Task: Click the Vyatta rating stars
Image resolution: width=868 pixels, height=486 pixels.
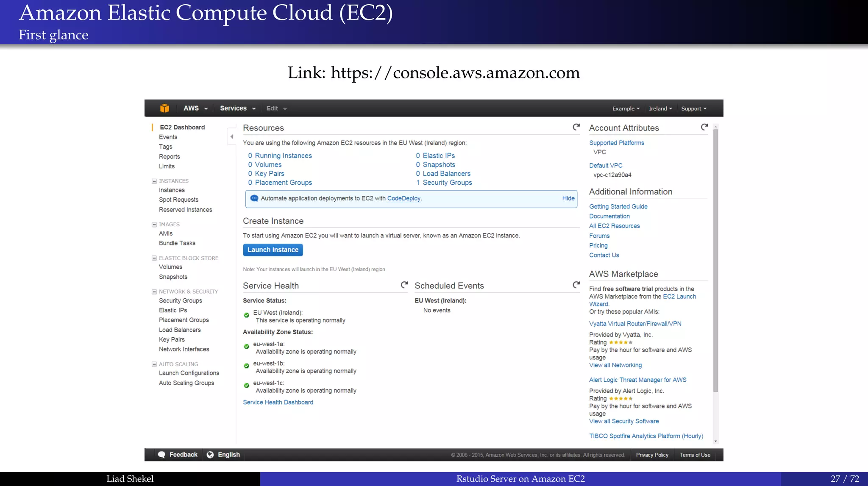Action: 621,342
